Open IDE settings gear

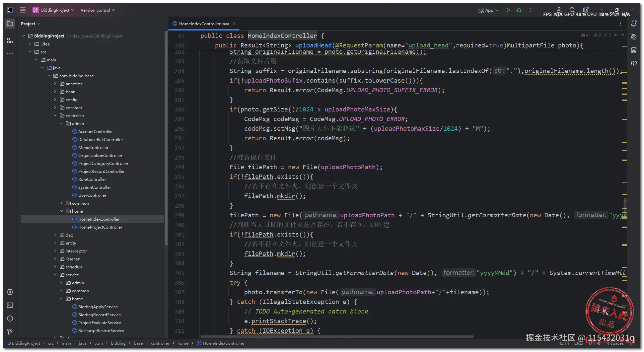(x=586, y=10)
